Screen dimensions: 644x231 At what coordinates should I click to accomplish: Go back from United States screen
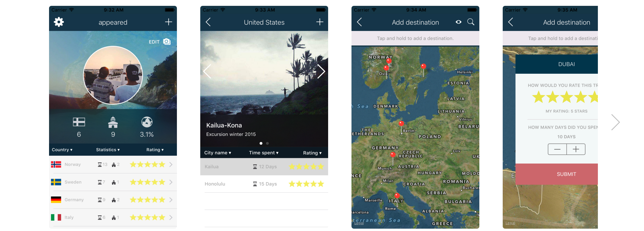point(208,22)
